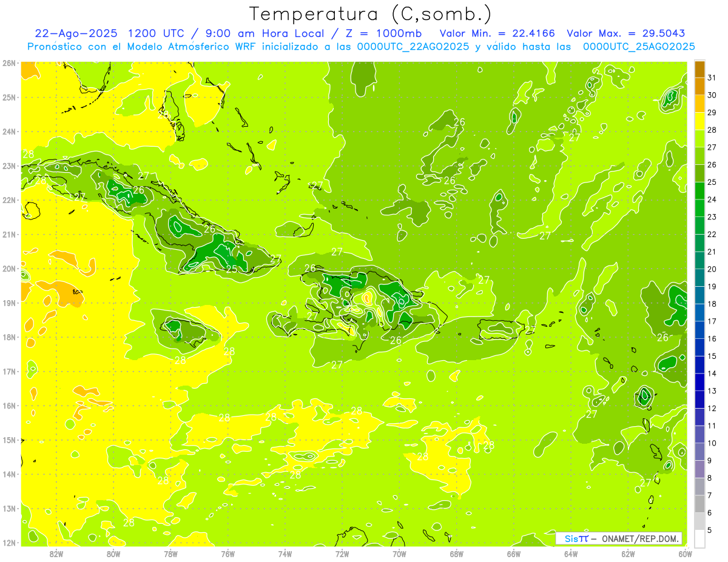Pick the lime legend band between 27 and 28
The width and height of the screenshot is (728, 562).
point(699,139)
